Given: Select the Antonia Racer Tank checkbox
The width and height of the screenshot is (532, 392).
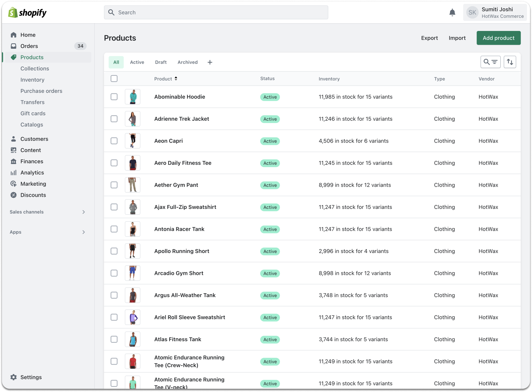Looking at the screenshot, I should point(114,229).
